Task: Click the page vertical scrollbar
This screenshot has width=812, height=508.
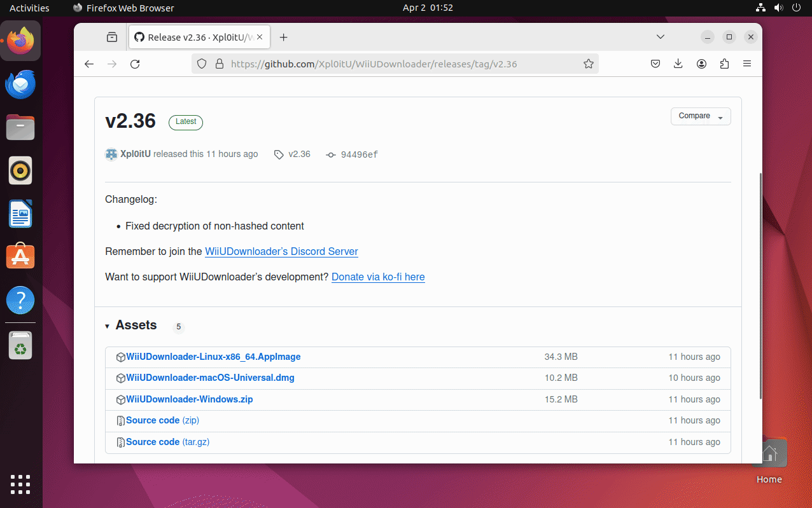Action: coord(760,286)
